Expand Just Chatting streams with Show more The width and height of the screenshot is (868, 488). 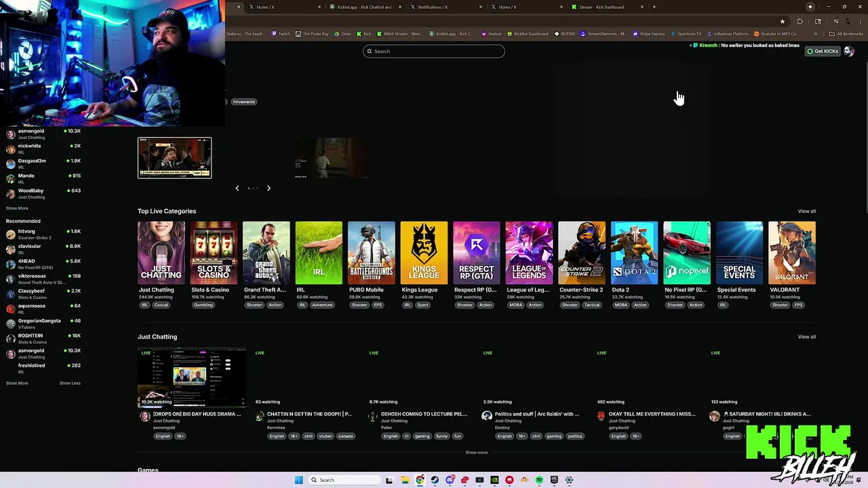pos(476,453)
